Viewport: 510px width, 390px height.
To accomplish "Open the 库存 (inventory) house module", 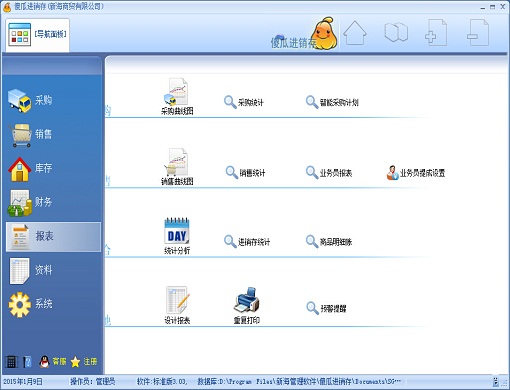I will point(30,168).
